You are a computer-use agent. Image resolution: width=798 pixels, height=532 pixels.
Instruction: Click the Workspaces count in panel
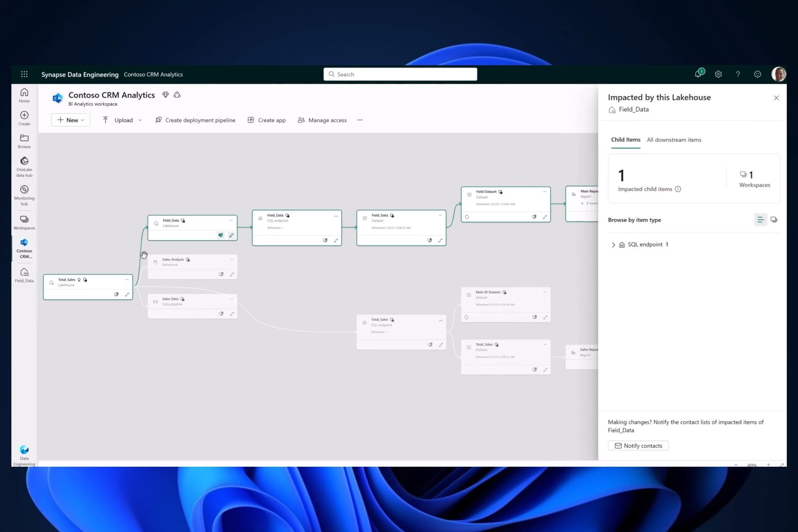754,180
